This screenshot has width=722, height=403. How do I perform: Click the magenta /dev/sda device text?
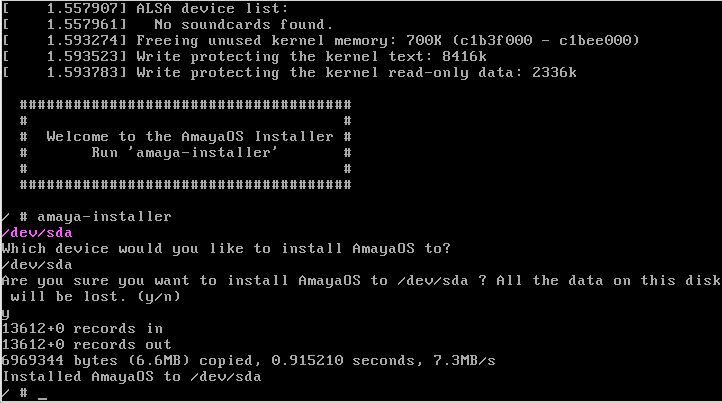point(37,233)
